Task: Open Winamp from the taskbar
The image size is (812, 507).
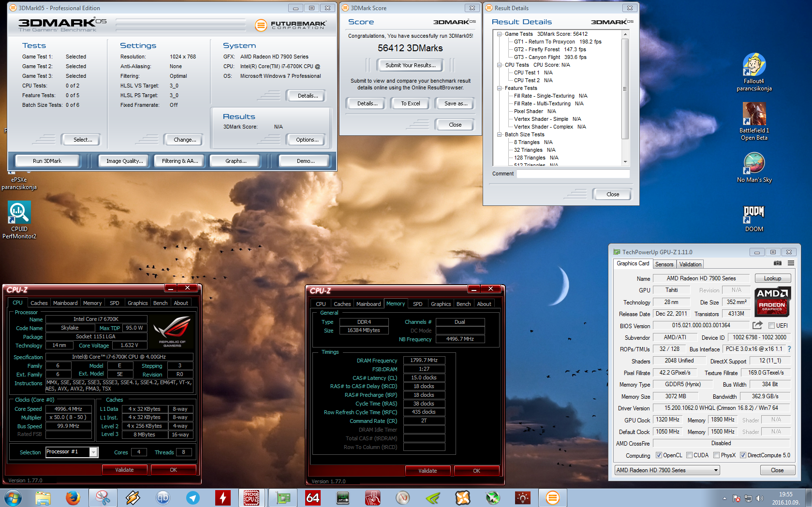Action: [x=133, y=497]
